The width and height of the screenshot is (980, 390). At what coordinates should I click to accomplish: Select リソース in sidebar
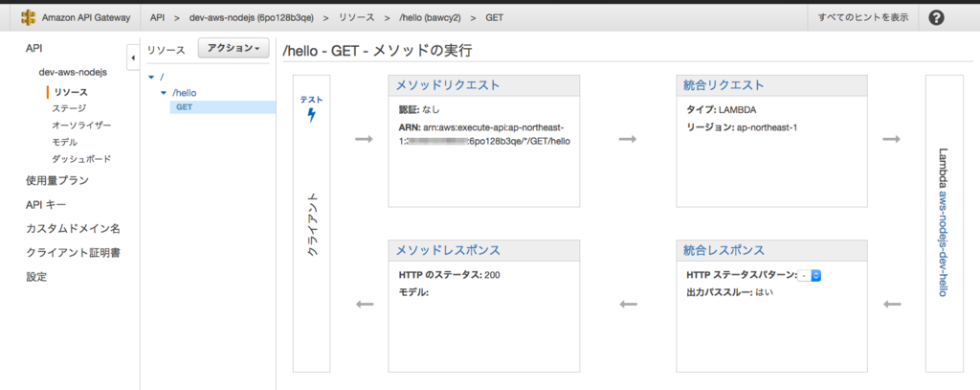point(70,92)
